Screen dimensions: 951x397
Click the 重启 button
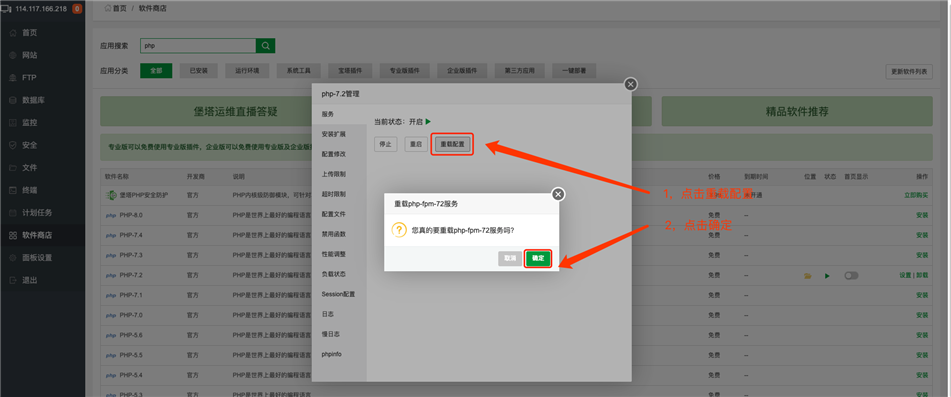tap(416, 145)
